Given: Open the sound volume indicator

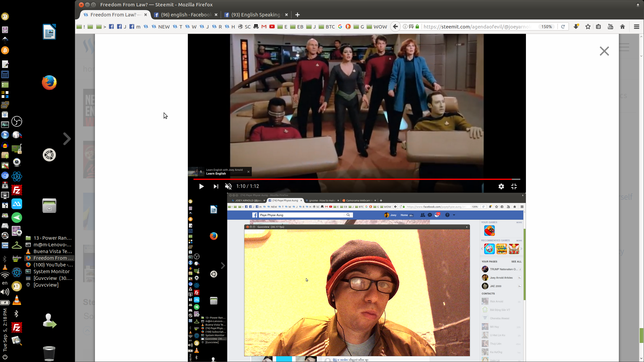Looking at the screenshot, I should [5, 292].
